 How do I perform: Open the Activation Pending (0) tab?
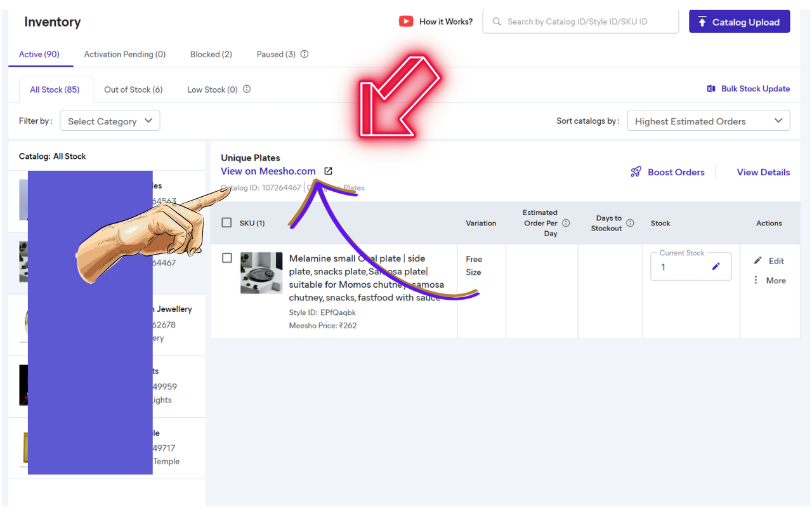125,54
